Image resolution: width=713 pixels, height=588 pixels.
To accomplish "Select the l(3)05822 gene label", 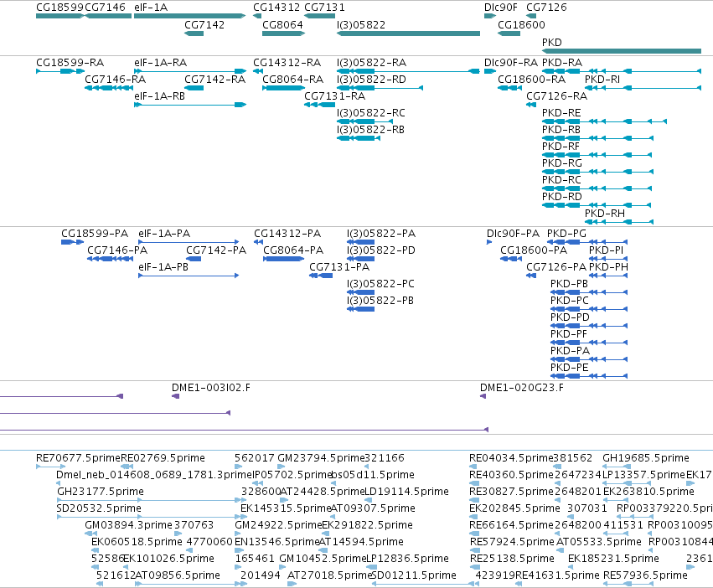I will pos(361,24).
